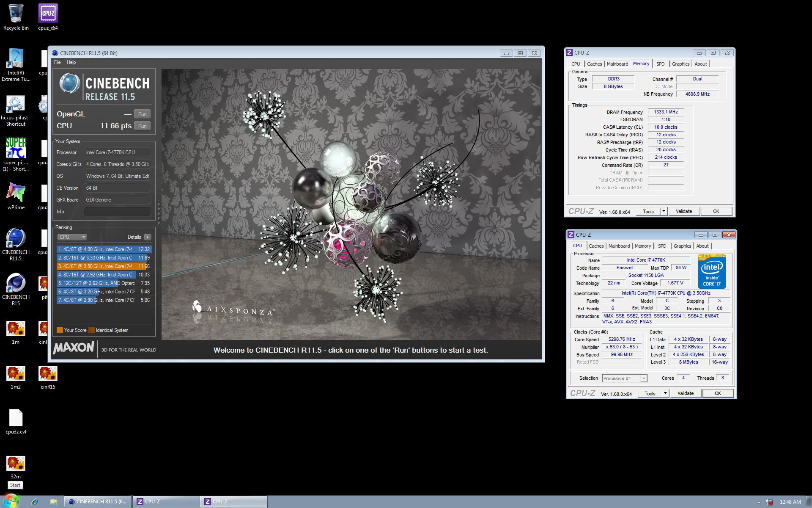Image resolution: width=812 pixels, height=508 pixels.
Task: Click OK in upper CPU-Z window
Action: (x=716, y=212)
